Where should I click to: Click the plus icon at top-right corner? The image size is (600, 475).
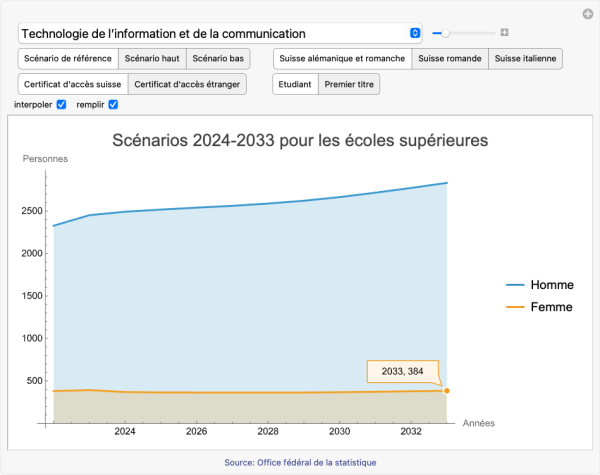[x=587, y=14]
